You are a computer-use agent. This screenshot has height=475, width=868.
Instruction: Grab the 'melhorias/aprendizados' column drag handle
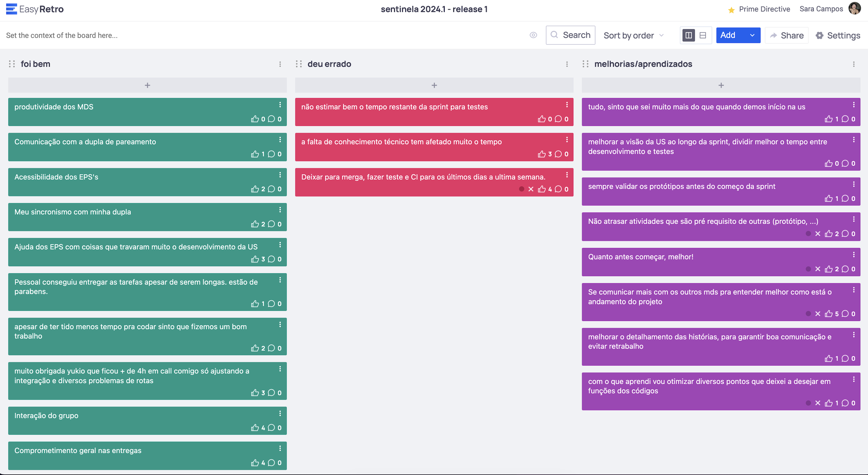[585, 64]
